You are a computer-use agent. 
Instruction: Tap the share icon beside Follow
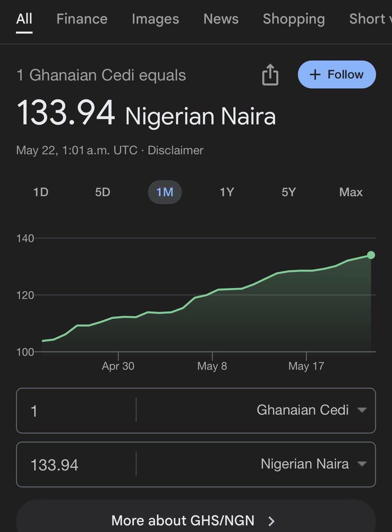pos(270,74)
